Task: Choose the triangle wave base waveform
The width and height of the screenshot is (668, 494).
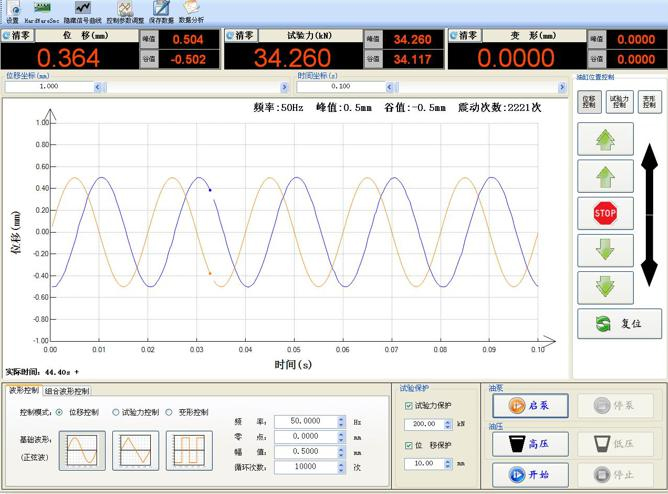Action: tap(135, 451)
